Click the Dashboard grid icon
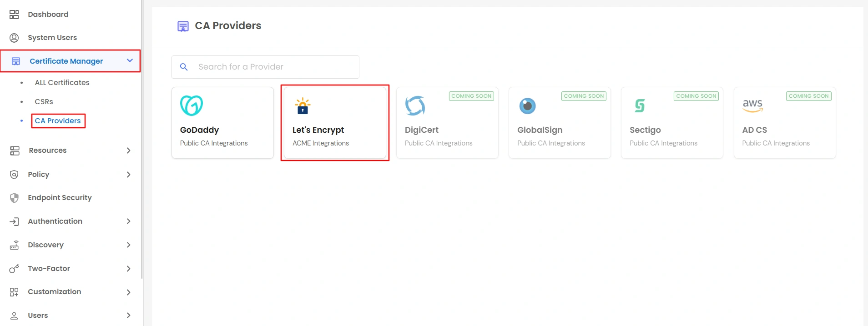 (14, 15)
